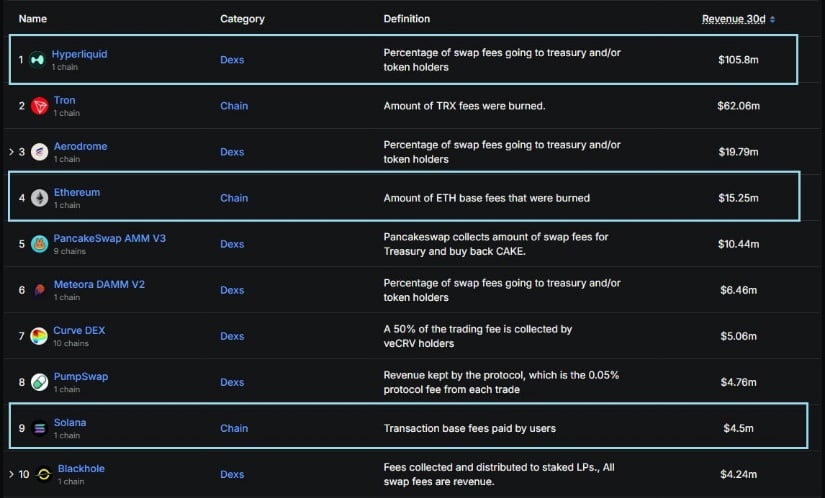Click the Meteora DAMM V2 logo icon
825x498 pixels.
coord(39,290)
